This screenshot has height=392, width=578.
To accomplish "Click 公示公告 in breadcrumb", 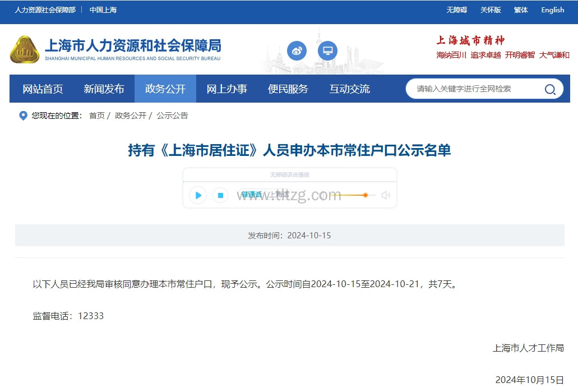I will click(172, 116).
